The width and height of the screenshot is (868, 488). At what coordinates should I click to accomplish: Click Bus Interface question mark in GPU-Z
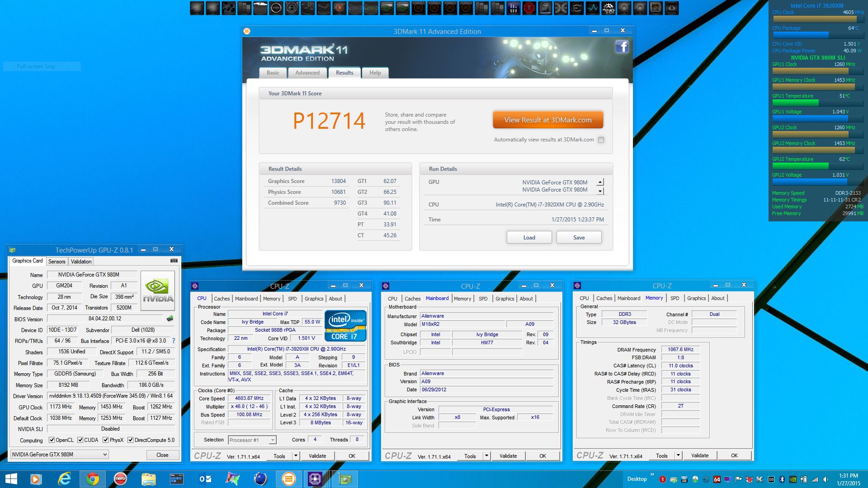tap(173, 341)
